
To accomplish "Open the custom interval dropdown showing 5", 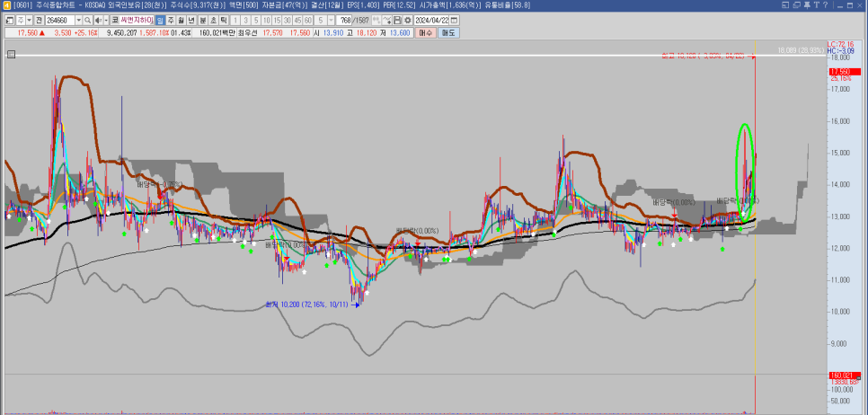I will point(331,21).
